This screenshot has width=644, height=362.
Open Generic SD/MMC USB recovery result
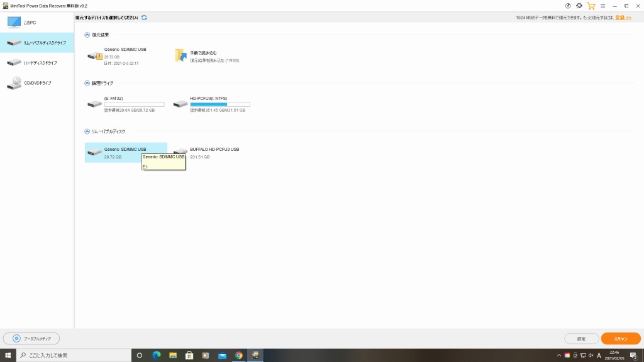pyautogui.click(x=126, y=56)
